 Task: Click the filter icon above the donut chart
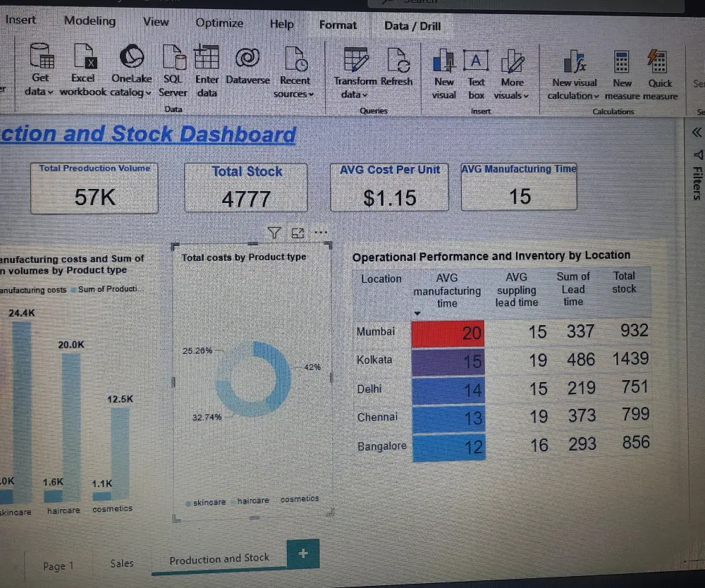274,233
